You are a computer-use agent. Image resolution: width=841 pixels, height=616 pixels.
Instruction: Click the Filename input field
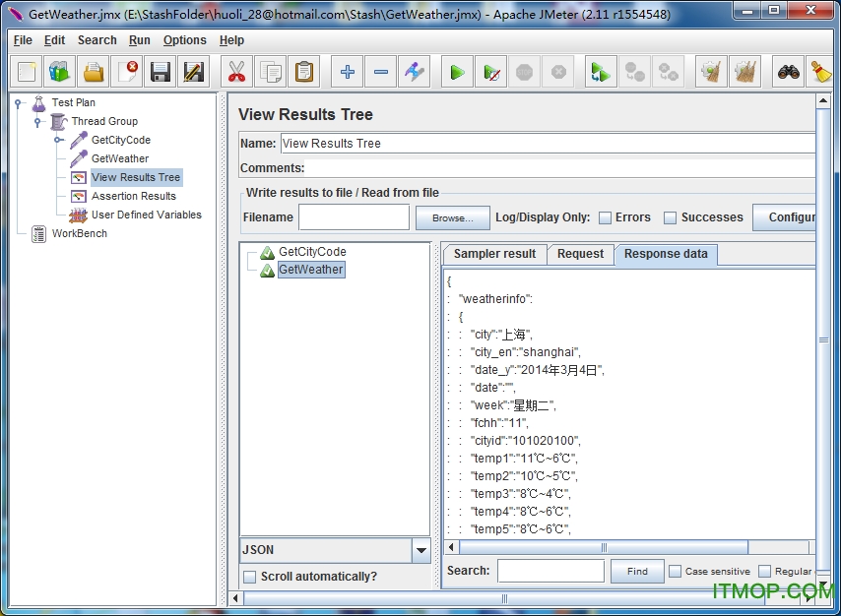pos(354,217)
